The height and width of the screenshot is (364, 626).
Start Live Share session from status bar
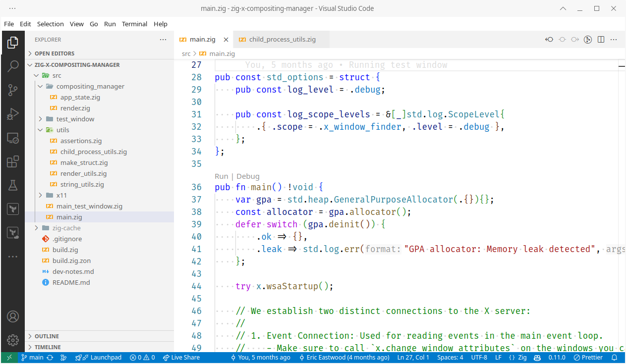coord(181,358)
